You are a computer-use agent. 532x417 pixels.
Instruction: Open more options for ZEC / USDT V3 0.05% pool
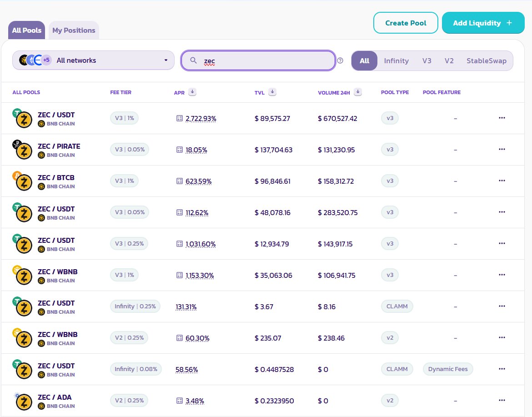coord(502,212)
